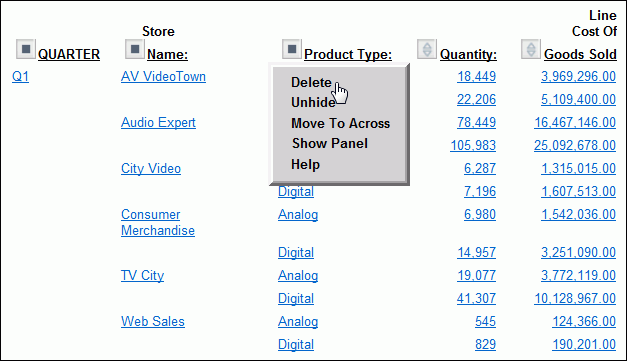Click the Product Type column heading
The height and width of the screenshot is (361, 627).
[348, 54]
